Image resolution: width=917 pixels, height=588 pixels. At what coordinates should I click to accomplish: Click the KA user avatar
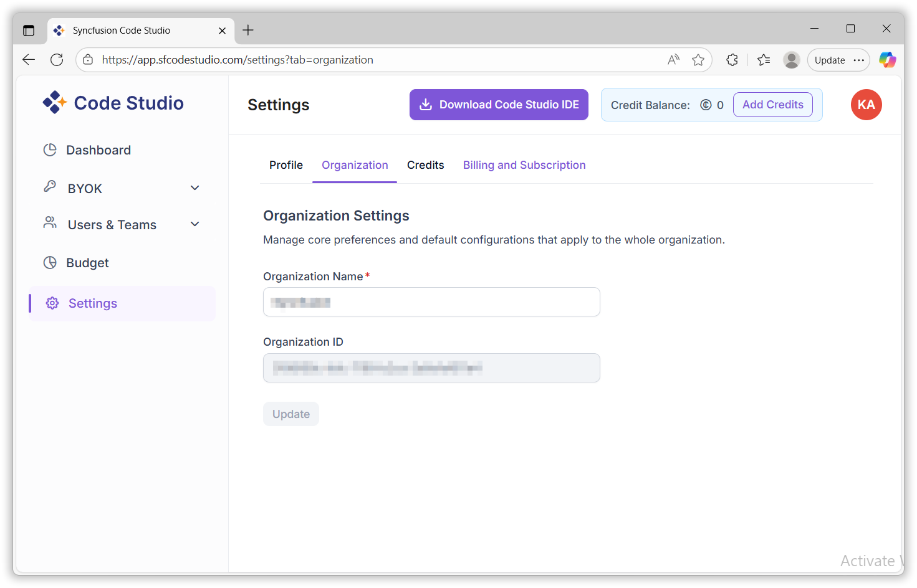pyautogui.click(x=866, y=105)
